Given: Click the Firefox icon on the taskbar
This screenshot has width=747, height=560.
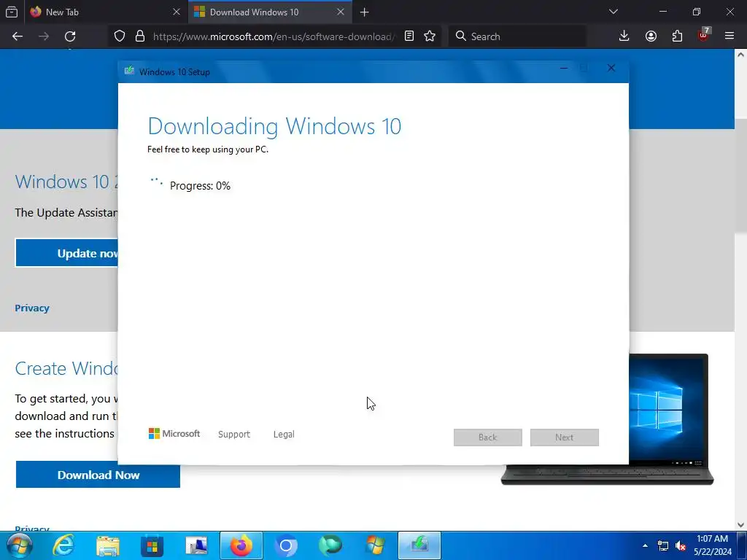Looking at the screenshot, I should point(241,545).
